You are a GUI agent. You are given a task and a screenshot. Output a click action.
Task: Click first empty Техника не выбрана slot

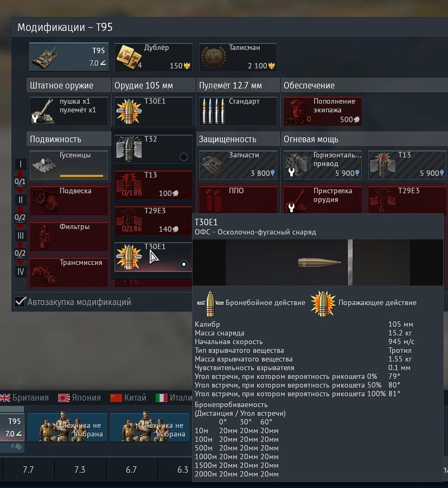(67, 427)
